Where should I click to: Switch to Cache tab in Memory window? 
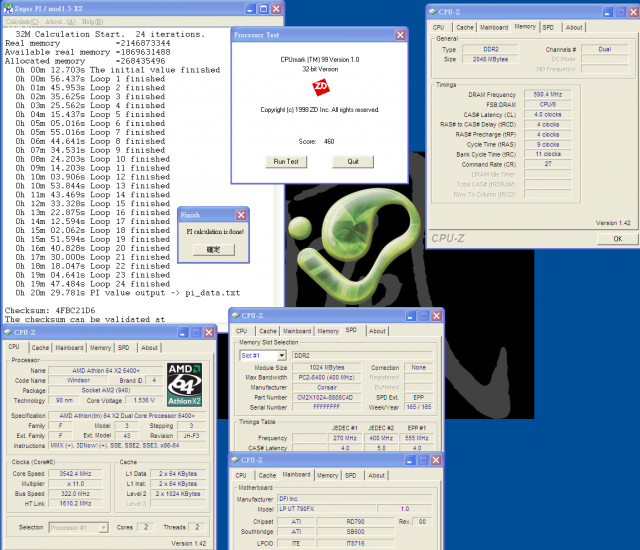point(465,27)
